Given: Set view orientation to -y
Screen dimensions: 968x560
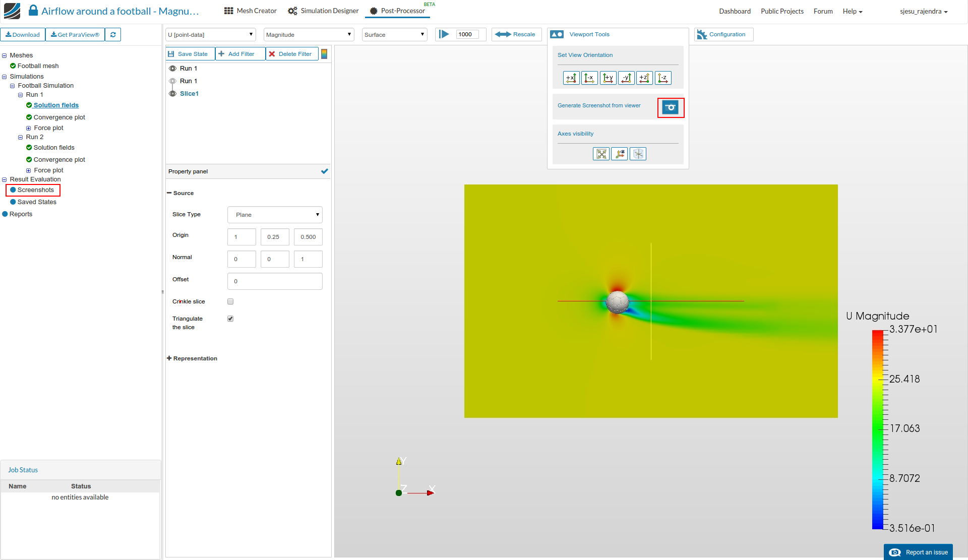Looking at the screenshot, I should (626, 78).
